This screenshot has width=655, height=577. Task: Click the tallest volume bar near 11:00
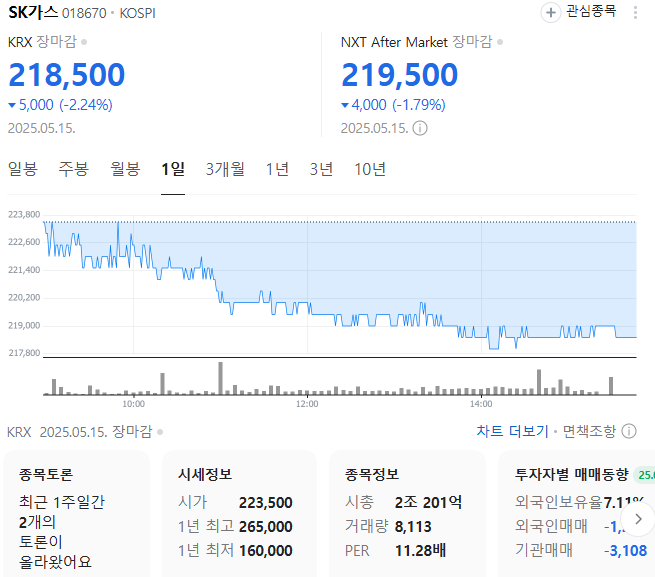221,378
